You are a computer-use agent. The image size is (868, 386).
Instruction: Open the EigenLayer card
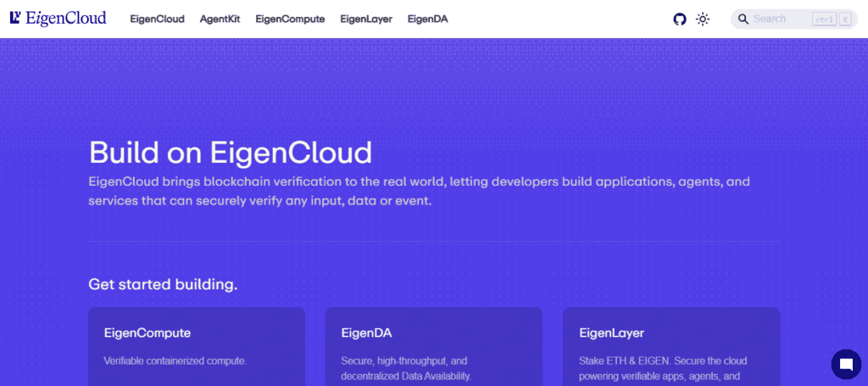pyautogui.click(x=671, y=347)
